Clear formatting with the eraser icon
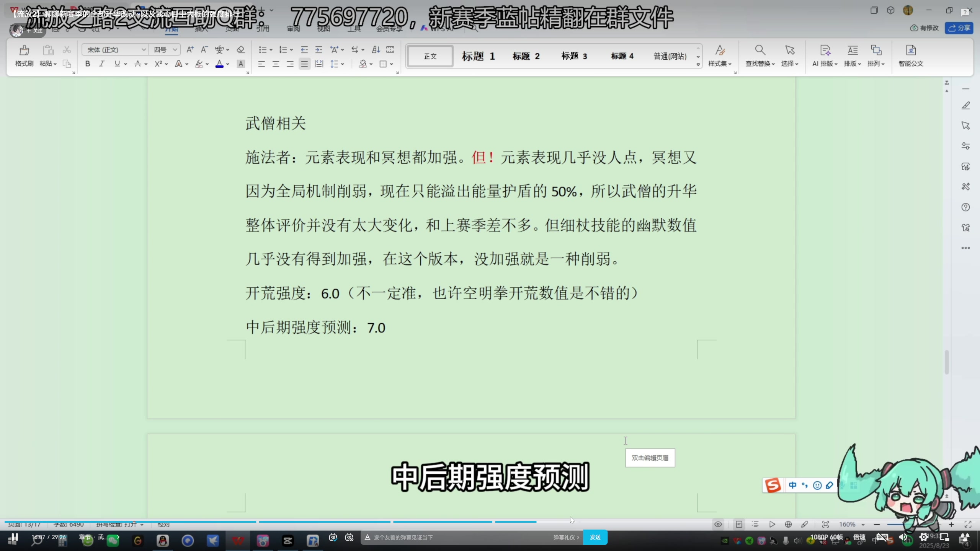Viewport: 980px width, 551px height. coord(240,50)
